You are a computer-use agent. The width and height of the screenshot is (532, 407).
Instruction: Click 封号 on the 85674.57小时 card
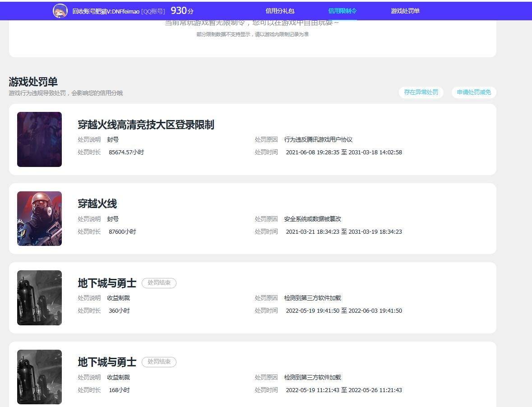pyautogui.click(x=113, y=139)
